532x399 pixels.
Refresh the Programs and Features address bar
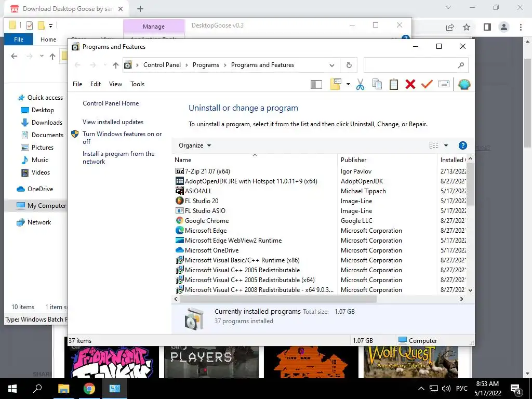(x=349, y=65)
